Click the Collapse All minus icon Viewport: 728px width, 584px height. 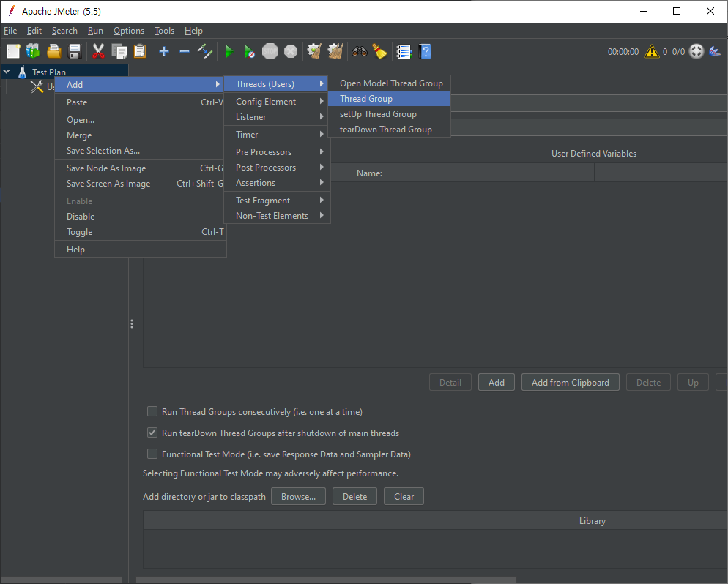tap(185, 51)
